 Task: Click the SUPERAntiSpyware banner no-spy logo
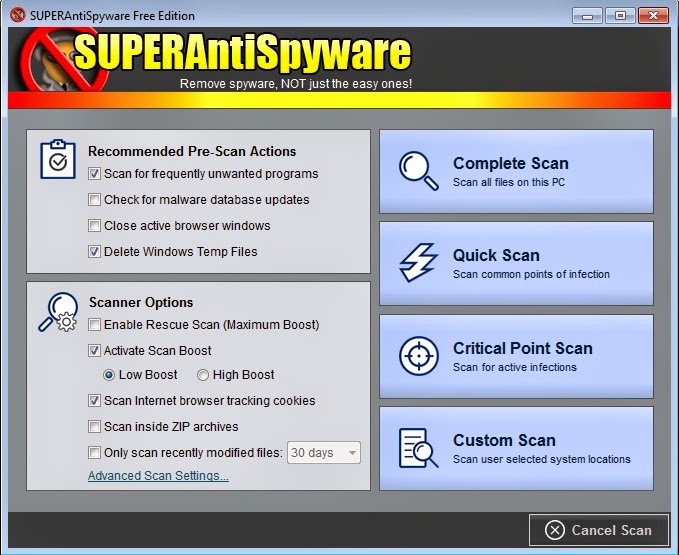tap(64, 60)
